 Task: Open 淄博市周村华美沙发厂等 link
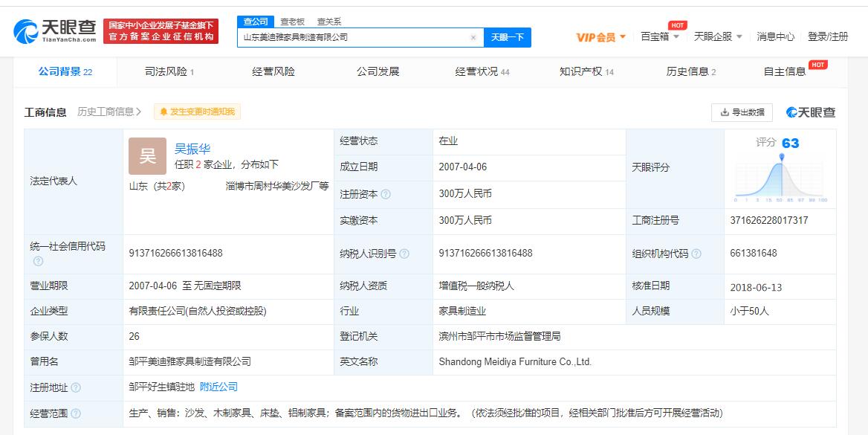(276, 186)
